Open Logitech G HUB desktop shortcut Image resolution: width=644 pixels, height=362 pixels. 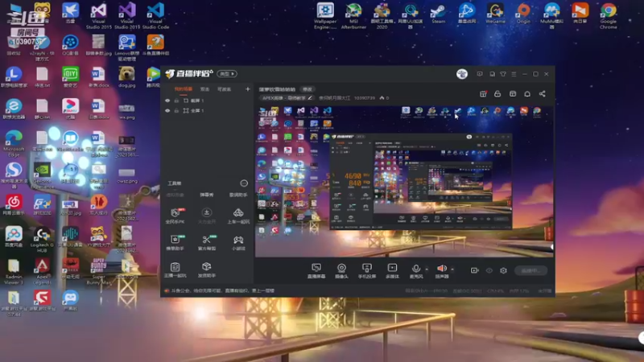pyautogui.click(x=42, y=240)
